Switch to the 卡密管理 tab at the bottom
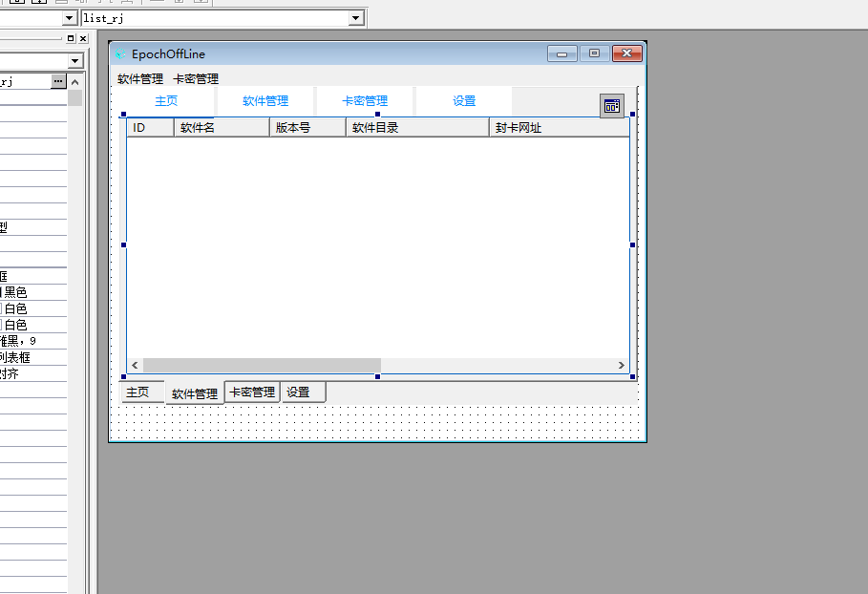The width and height of the screenshot is (868, 594). pyautogui.click(x=251, y=392)
